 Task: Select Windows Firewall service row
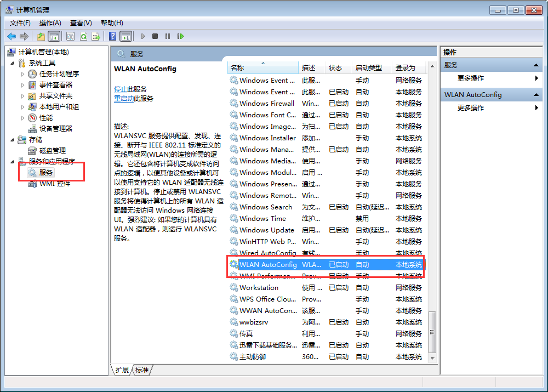(327, 104)
